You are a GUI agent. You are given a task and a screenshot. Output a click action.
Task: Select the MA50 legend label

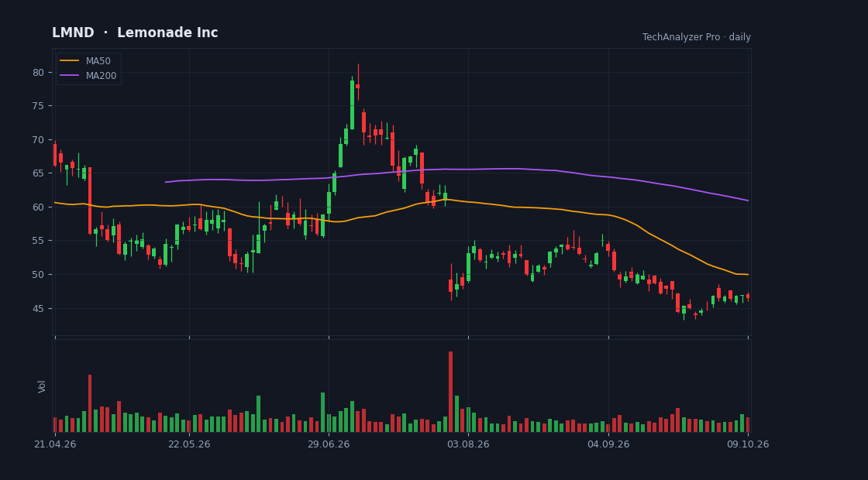[98, 61]
